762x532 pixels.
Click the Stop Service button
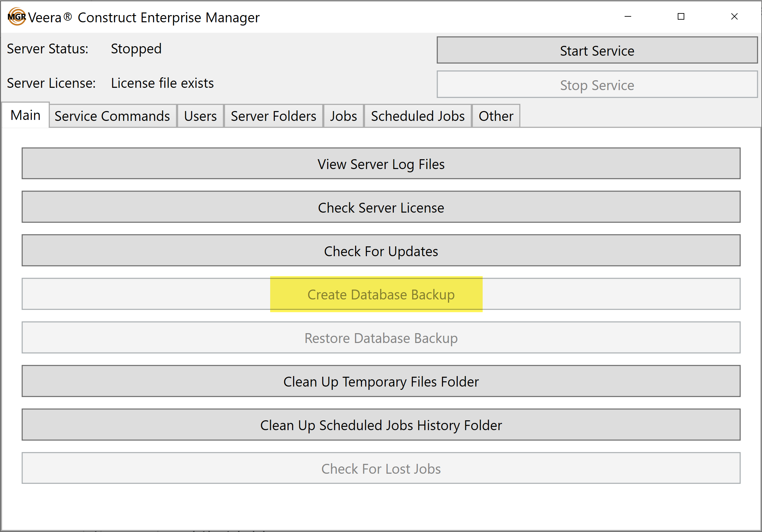tap(597, 85)
